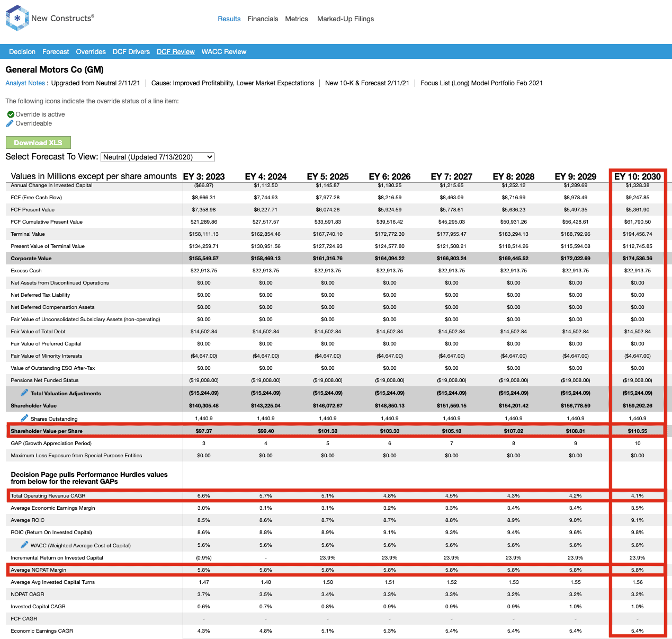This screenshot has width=672, height=639.
Task: Click the GAP (Growth Appreciation Period) label
Action: (x=51, y=443)
